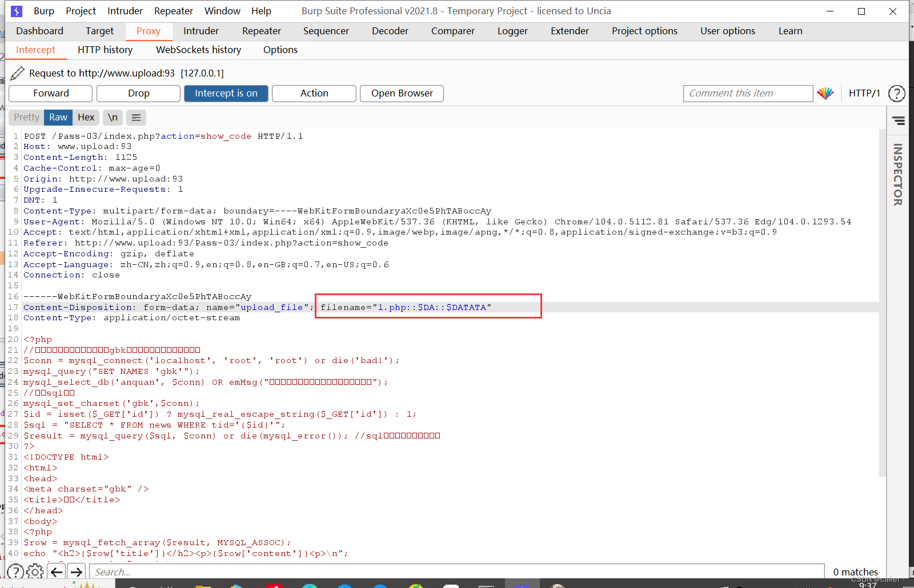Click the Open Browser button
Viewport: 914px width, 588px height.
(x=402, y=93)
